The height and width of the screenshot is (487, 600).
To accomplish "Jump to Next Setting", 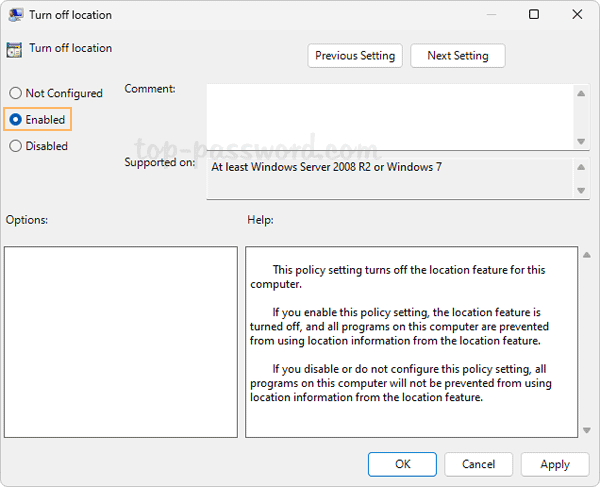I will click(457, 56).
